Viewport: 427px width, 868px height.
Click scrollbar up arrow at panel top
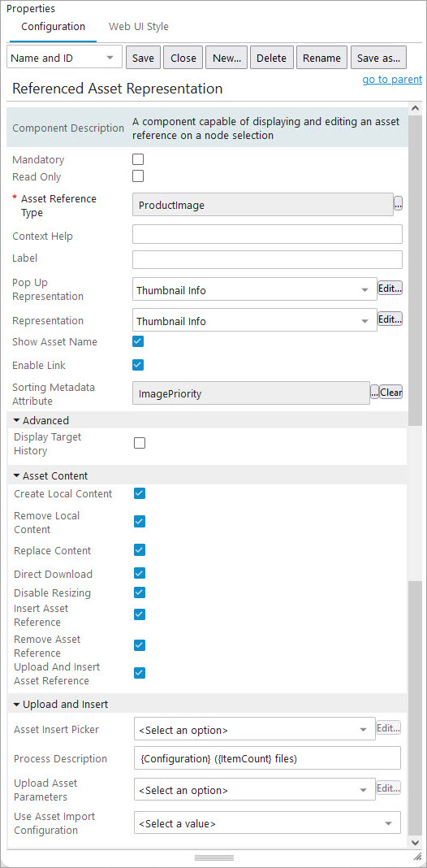(x=416, y=107)
